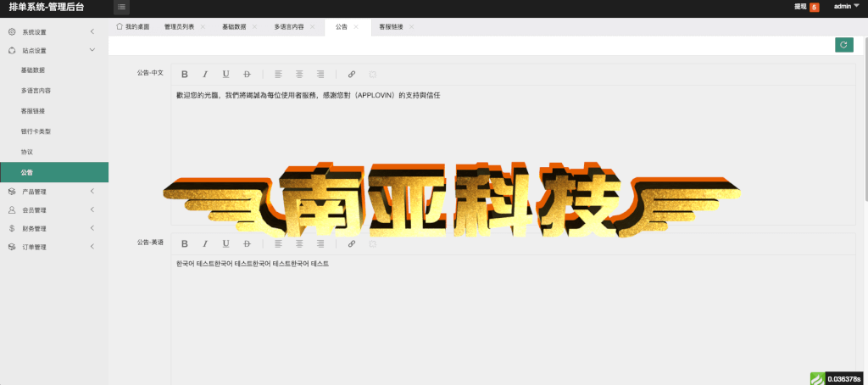Click the page vertical scrollbar
This screenshot has height=385, width=868.
point(865,119)
